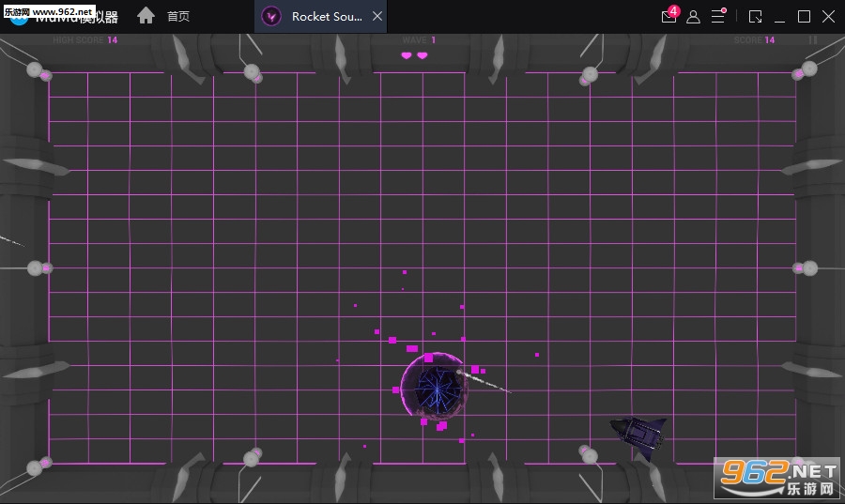Tap the purple black hole vortex

coord(434,387)
